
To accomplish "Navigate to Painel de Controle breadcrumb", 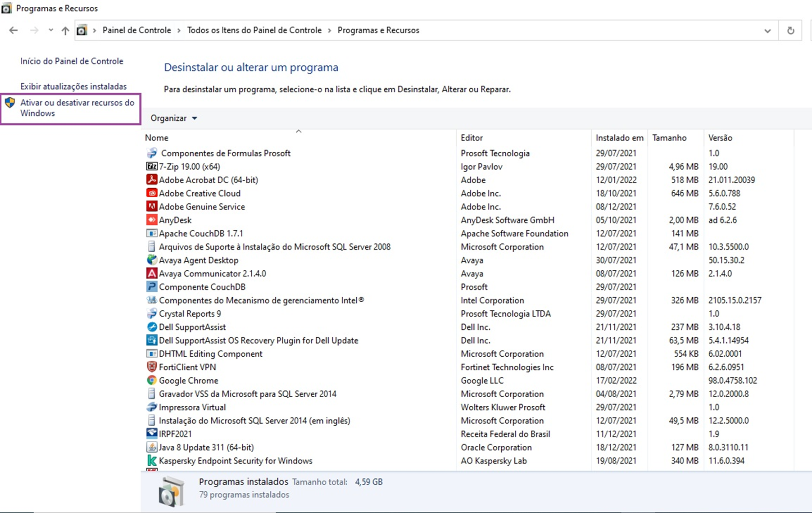I will click(x=137, y=30).
